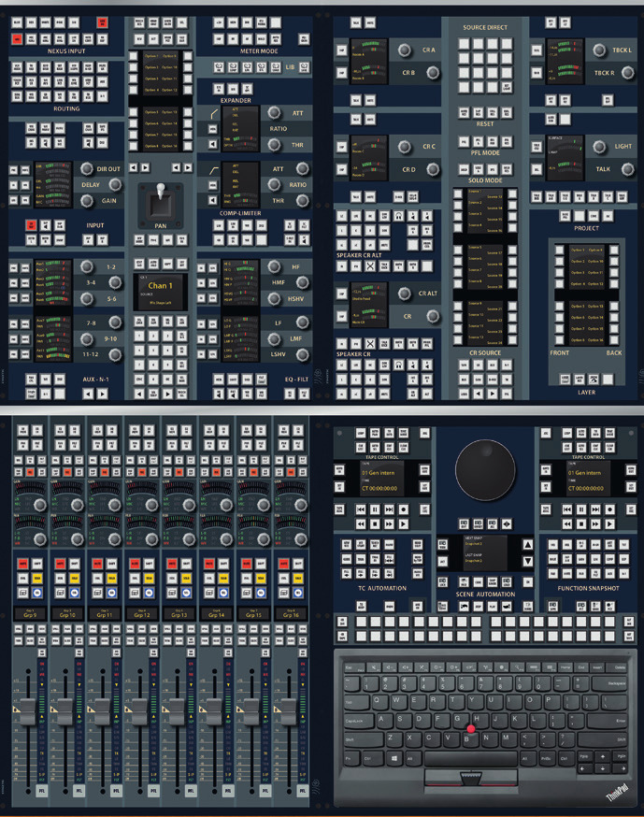Toggle PFL below the Grp 9 fader
Image resolution: width=644 pixels, height=817 pixels.
point(42,791)
